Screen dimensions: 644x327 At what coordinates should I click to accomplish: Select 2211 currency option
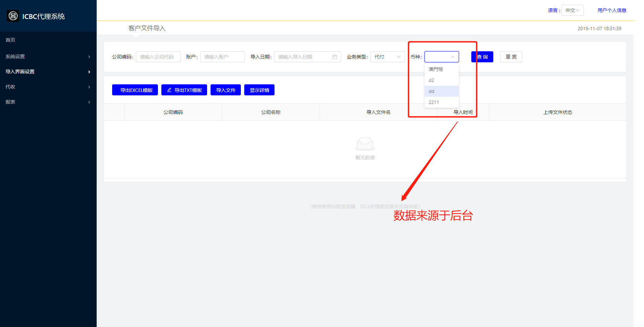442,102
